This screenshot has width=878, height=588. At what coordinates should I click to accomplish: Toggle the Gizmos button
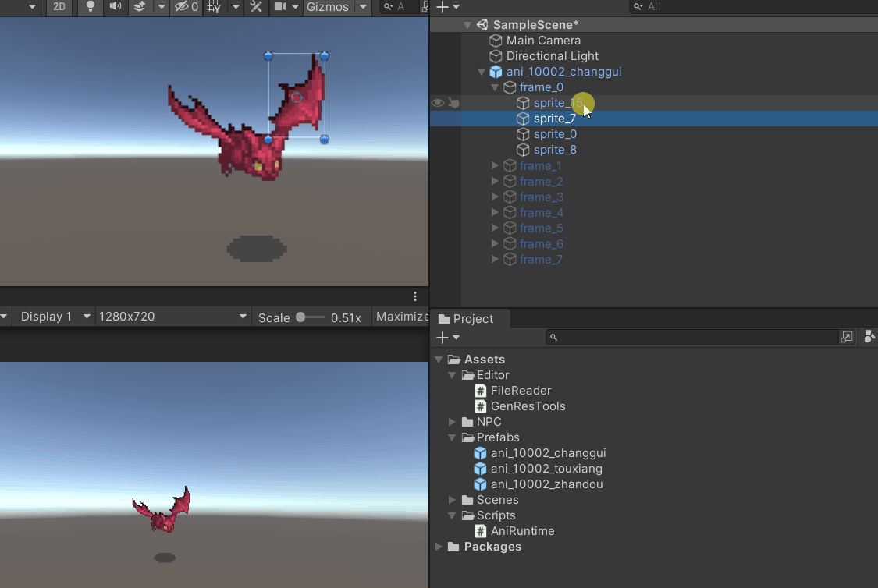328,7
